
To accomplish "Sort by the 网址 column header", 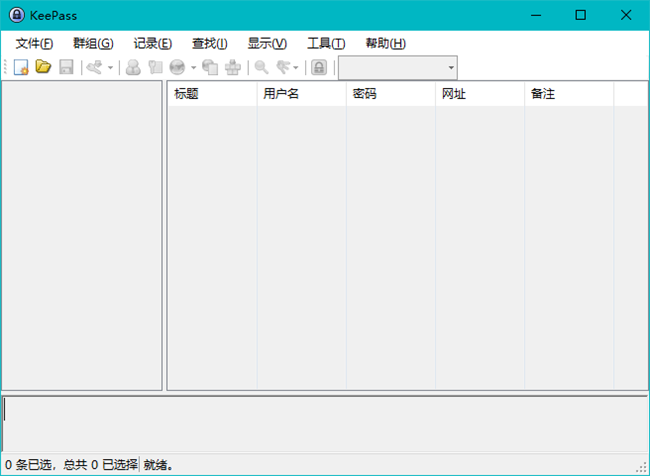I will (x=480, y=94).
